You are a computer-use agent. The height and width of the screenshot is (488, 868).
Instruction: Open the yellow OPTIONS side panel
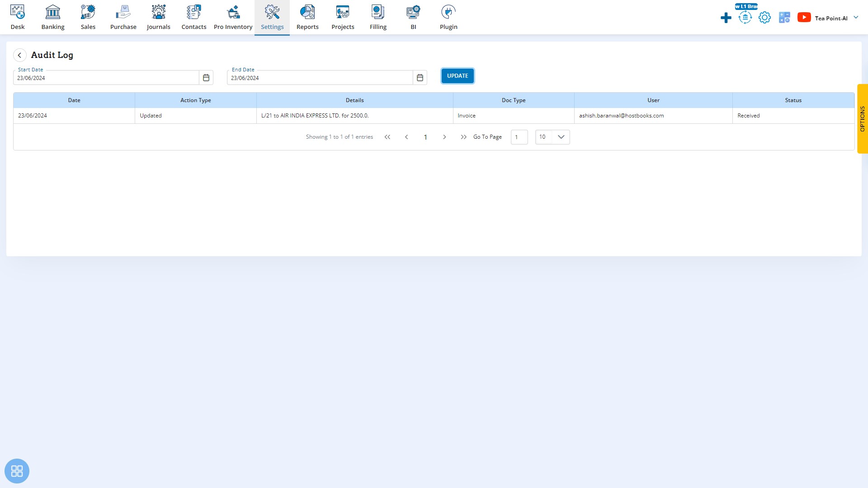click(x=863, y=119)
